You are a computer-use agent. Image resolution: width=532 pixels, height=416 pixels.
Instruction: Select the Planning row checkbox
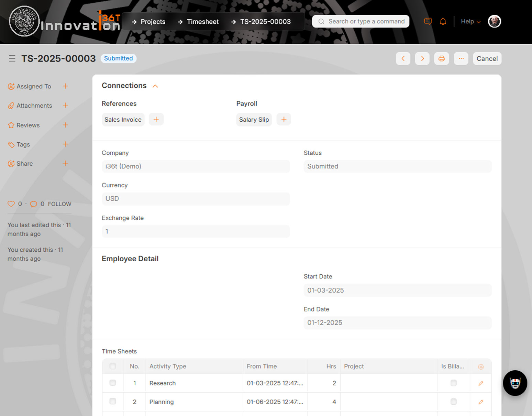(x=113, y=402)
